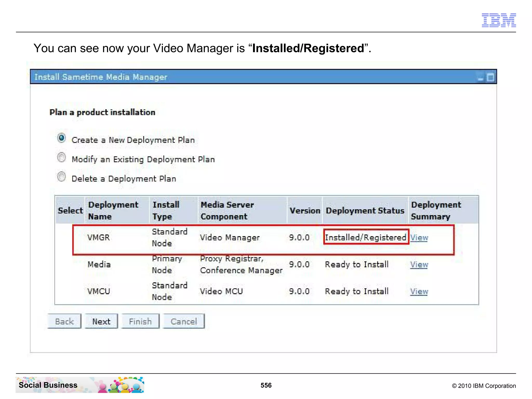Click the Next button
The width and height of the screenshot is (532, 399).
tap(101, 321)
